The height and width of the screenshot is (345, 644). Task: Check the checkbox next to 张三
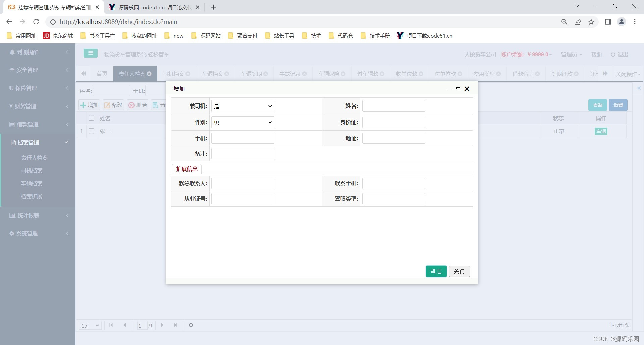[91, 131]
